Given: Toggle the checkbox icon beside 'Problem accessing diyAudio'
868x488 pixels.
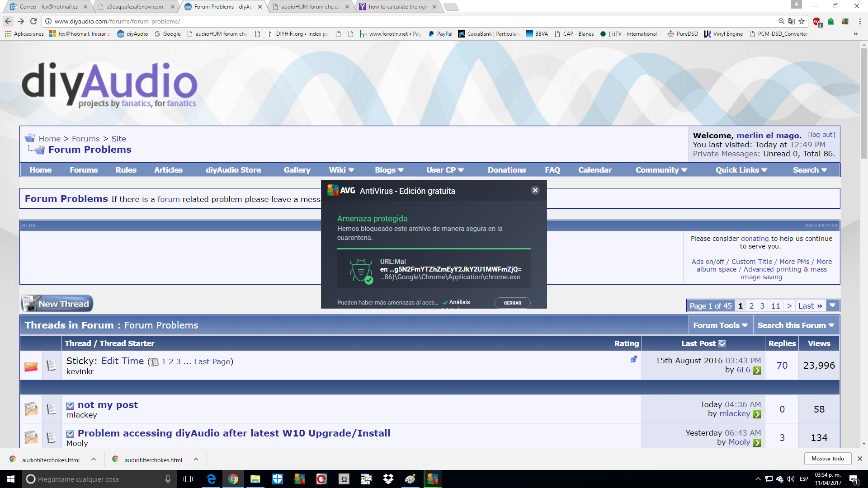Looking at the screenshot, I should coord(70,434).
